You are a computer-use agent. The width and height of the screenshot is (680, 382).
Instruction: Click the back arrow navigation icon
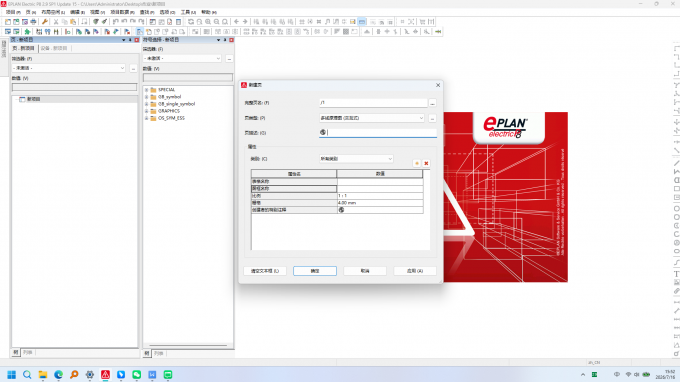click(236, 22)
